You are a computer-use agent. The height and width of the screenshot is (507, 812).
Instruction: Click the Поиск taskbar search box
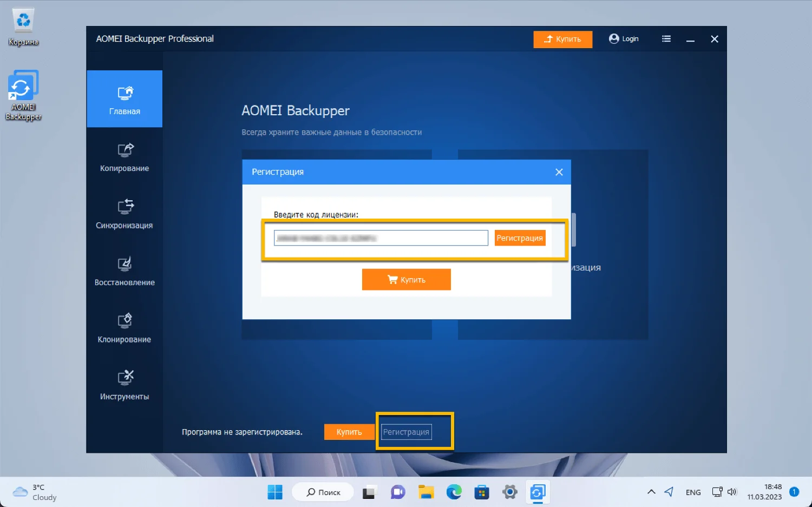coord(323,492)
